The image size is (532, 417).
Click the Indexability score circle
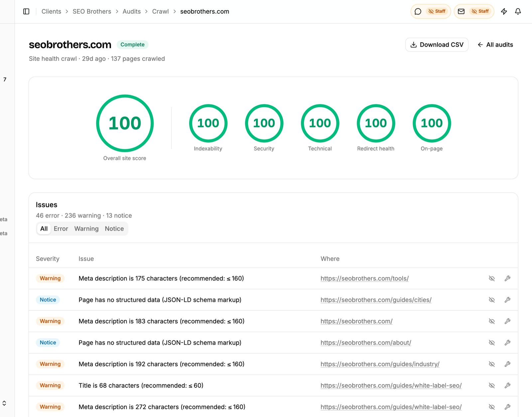[208, 123]
